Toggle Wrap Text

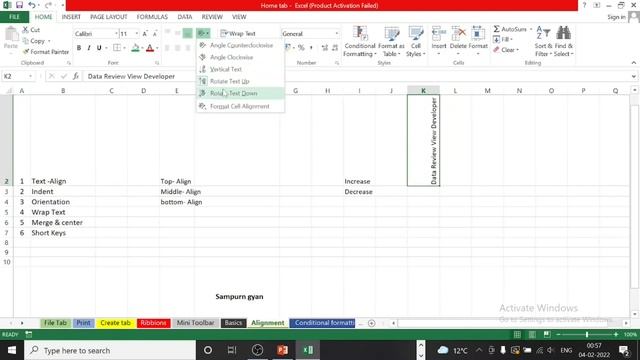tap(238, 33)
